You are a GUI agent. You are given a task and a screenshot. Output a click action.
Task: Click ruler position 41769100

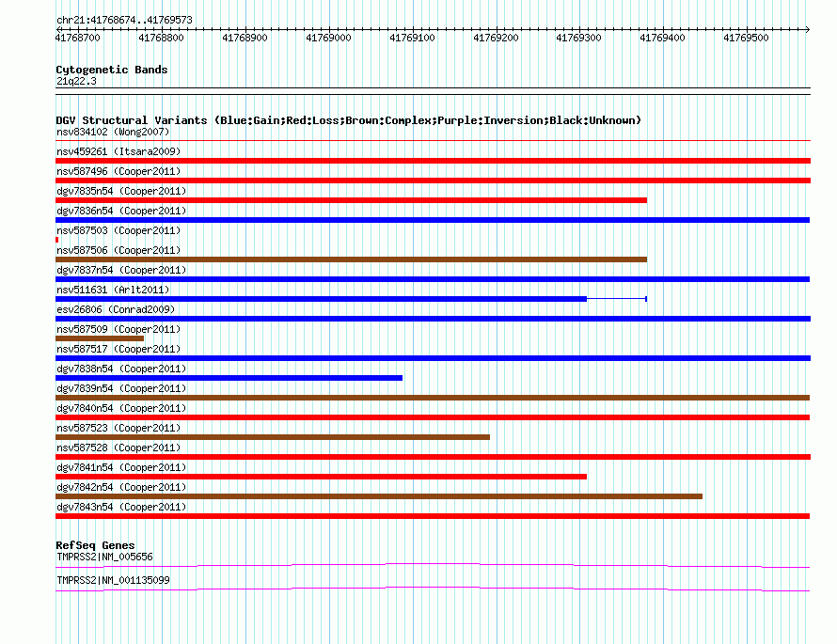(412, 38)
